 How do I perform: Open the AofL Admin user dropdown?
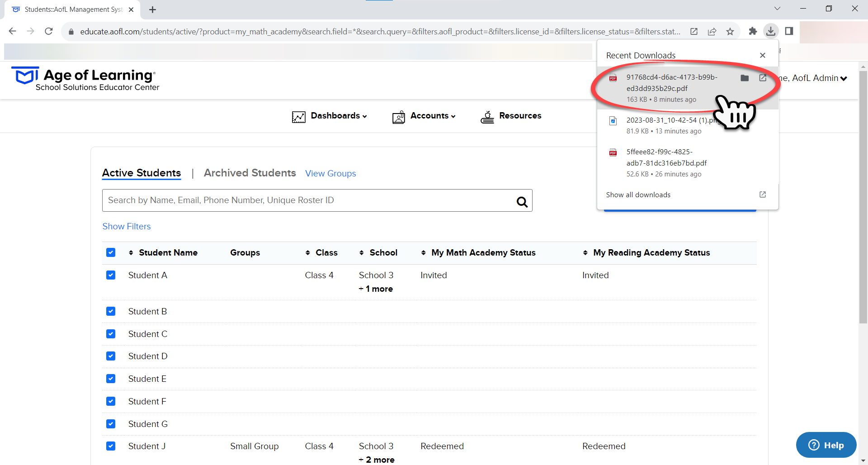819,78
